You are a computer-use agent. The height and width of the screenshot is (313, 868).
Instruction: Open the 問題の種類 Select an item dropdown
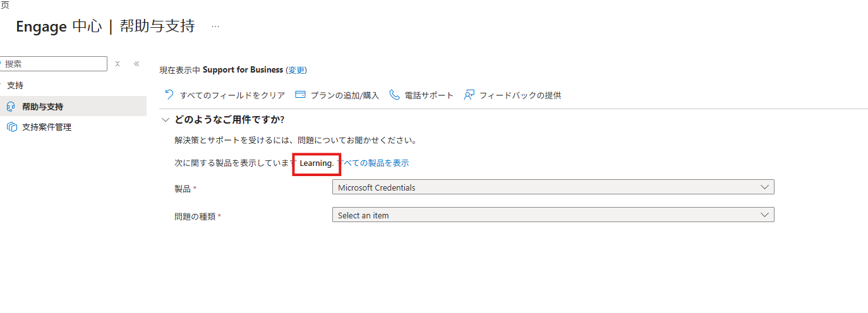pos(553,215)
